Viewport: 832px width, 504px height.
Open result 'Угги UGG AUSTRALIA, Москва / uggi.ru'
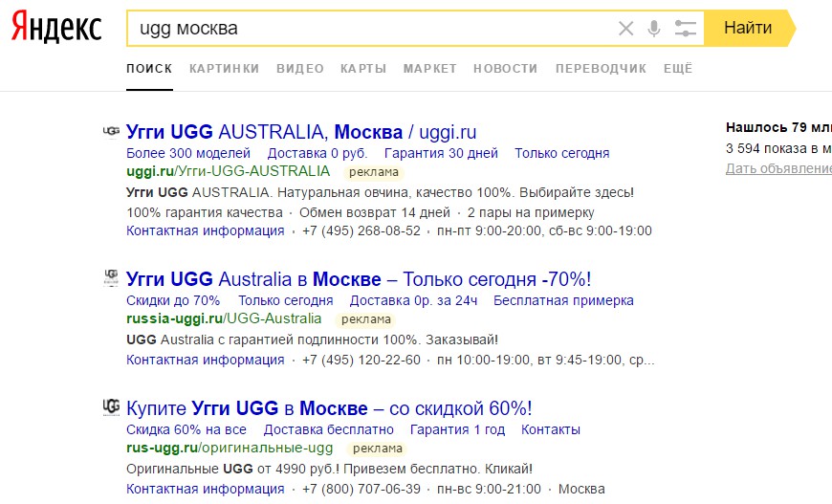pyautogui.click(x=301, y=132)
